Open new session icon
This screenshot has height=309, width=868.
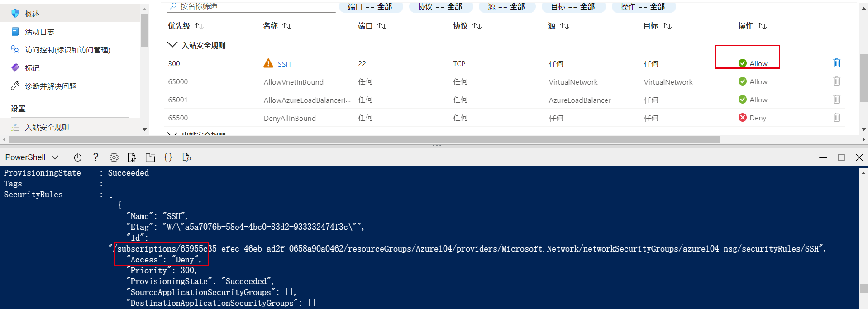pos(150,157)
